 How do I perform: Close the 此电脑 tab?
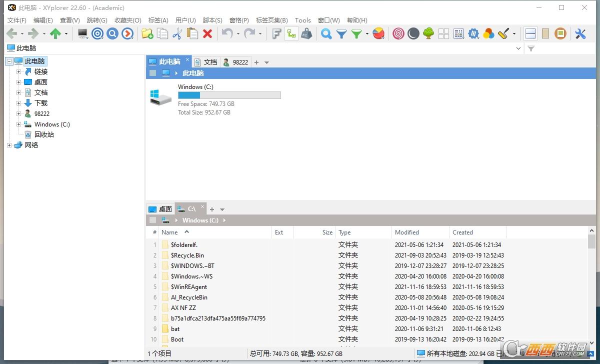[187, 59]
